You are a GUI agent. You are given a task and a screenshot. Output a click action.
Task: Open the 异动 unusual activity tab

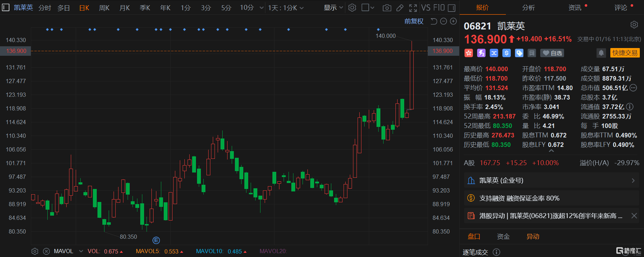click(x=533, y=237)
